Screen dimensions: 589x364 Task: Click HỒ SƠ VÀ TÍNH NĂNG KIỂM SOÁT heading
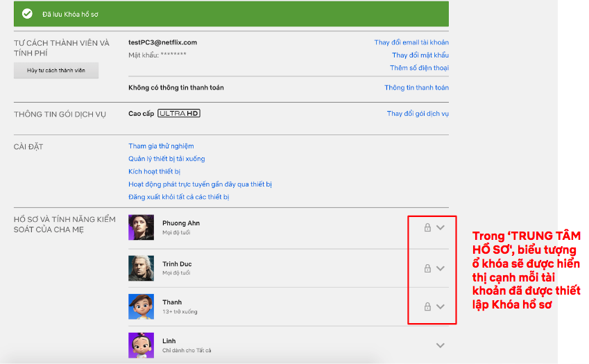click(65, 225)
